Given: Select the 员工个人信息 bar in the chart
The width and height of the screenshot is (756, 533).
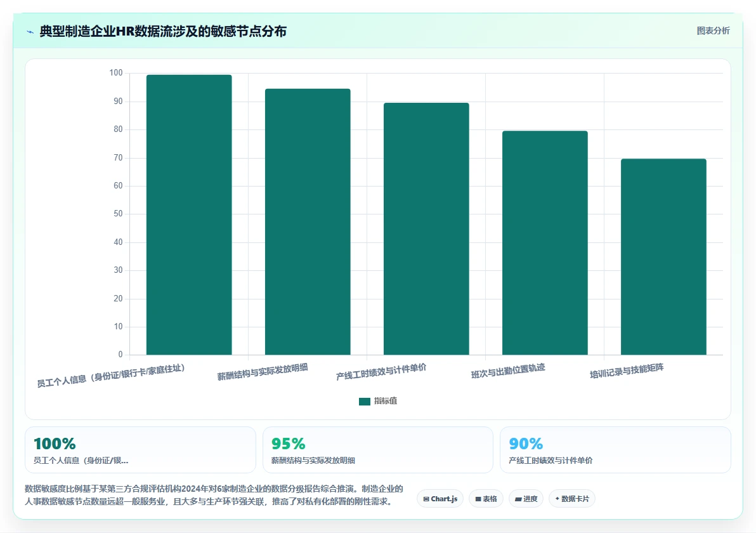Looking at the screenshot, I should (x=189, y=214).
